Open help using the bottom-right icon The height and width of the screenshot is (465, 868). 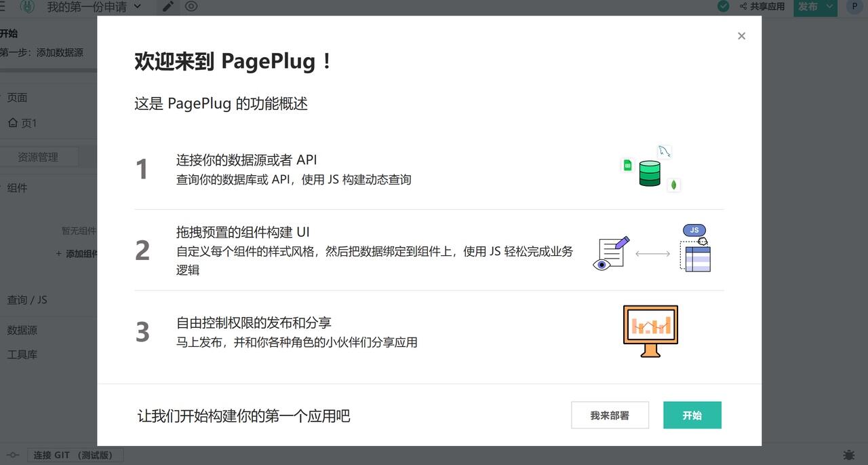[848, 455]
